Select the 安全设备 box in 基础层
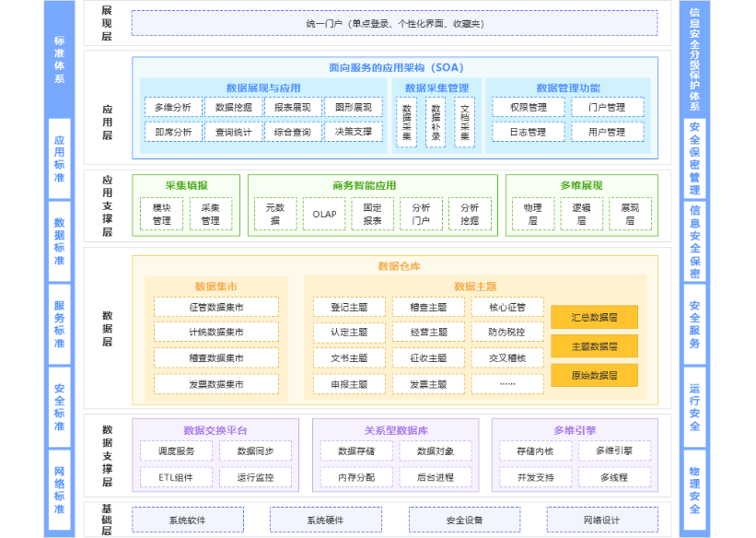Screen dimensions: 756x538 click(464, 520)
